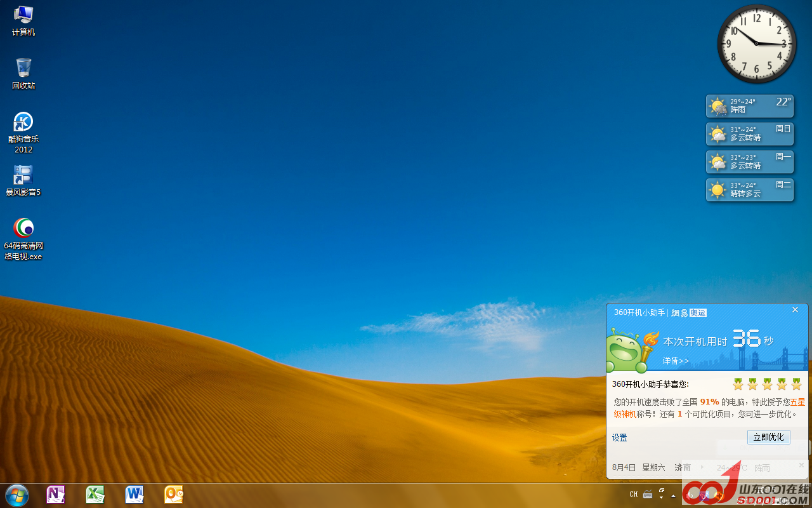
Task: Select the 周二 weather forecast tile
Action: (x=749, y=190)
